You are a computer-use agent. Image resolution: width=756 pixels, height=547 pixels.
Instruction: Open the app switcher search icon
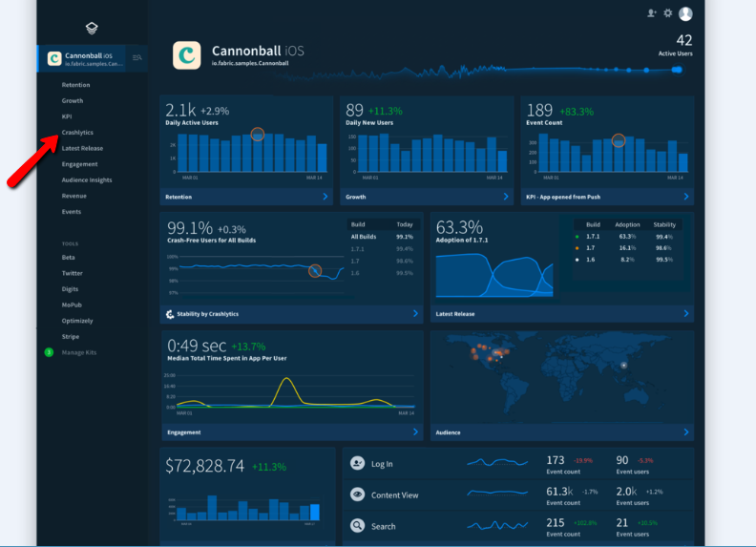[x=137, y=58]
